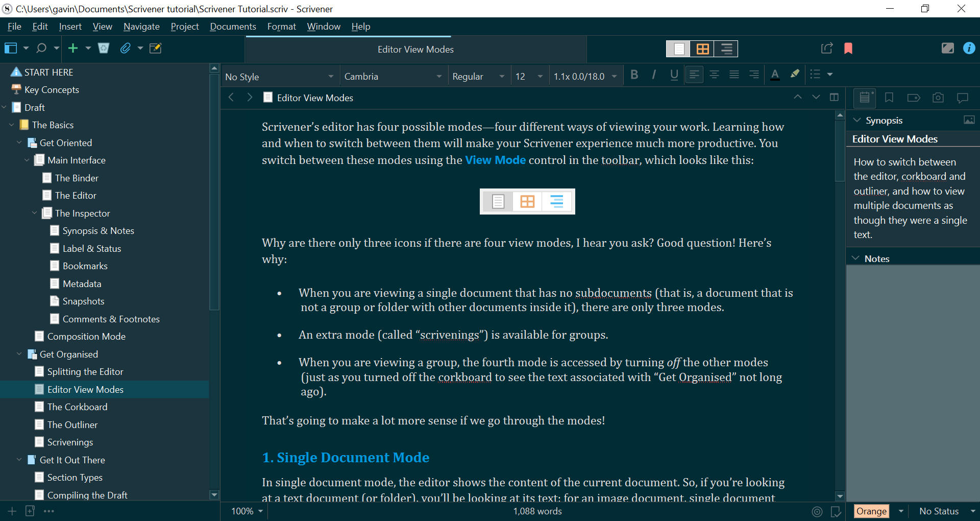
Task: Toggle the binder view icon in toolbar
Action: [x=11, y=48]
